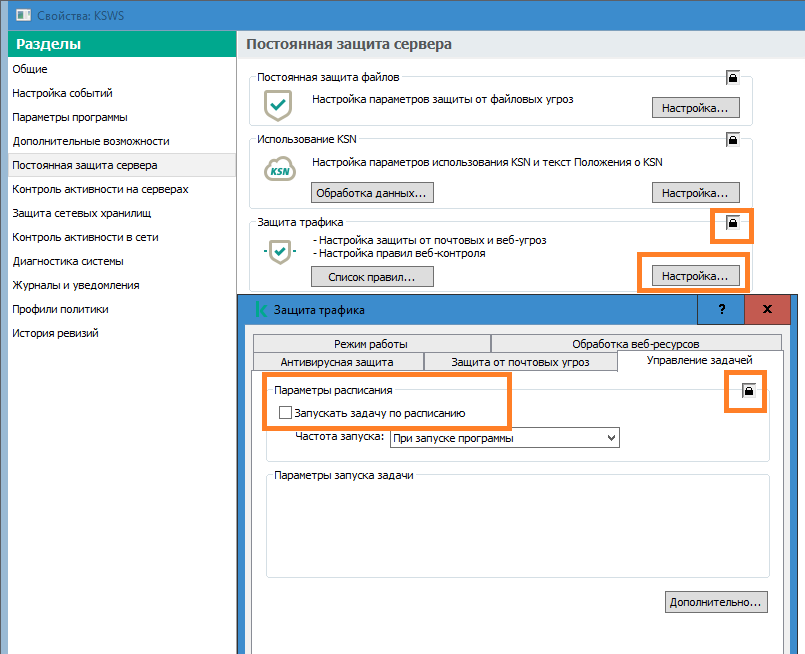Click the Kaspersky logo in Защита трафика dialog
The image size is (805, 654).
coord(261,310)
